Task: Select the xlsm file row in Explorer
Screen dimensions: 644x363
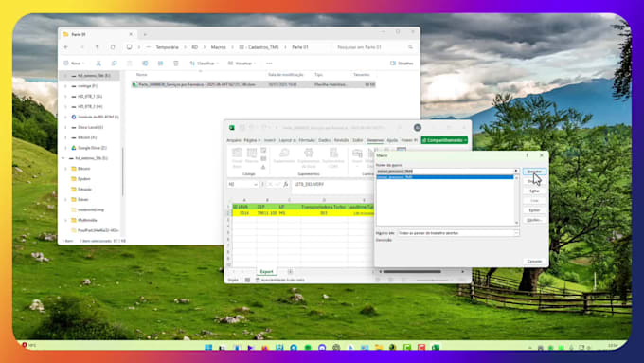Action: pos(254,84)
